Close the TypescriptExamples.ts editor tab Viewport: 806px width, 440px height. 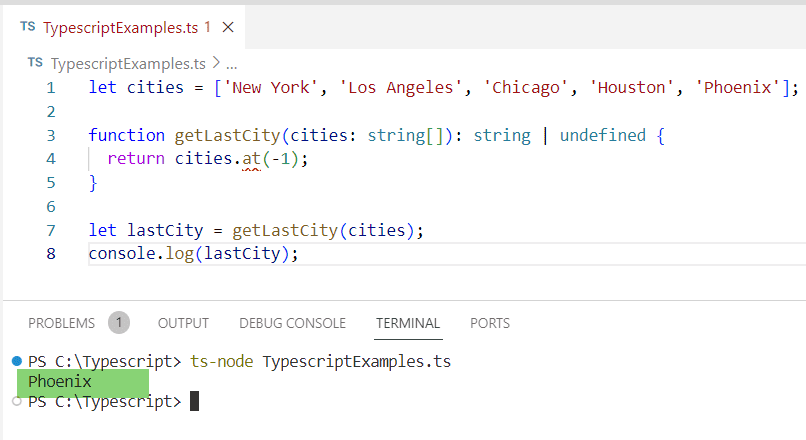click(x=228, y=27)
